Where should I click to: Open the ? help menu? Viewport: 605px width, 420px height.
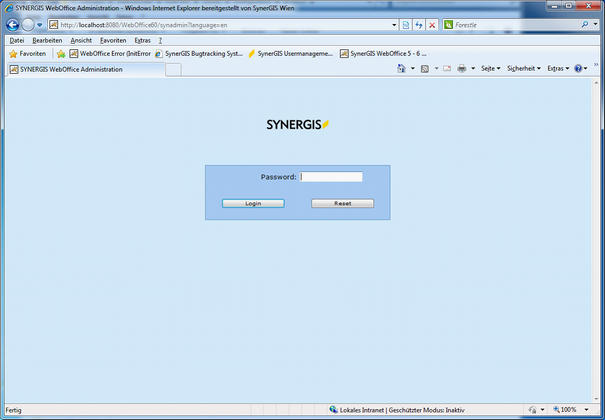click(x=160, y=40)
